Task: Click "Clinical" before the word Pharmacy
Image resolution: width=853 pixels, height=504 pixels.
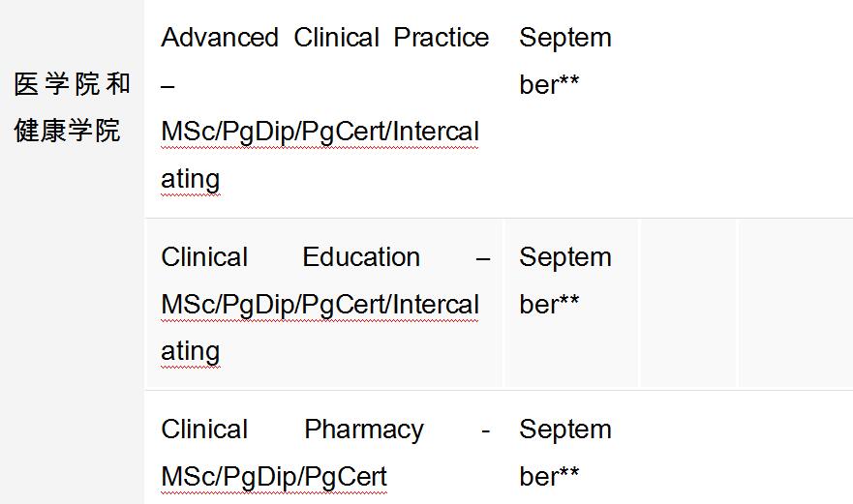Action: tap(204, 430)
